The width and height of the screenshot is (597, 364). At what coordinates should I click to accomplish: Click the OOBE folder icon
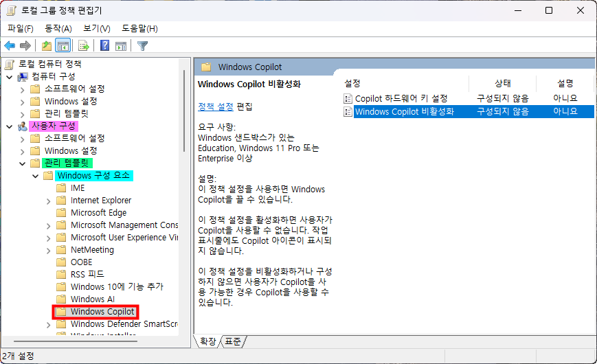click(61, 262)
